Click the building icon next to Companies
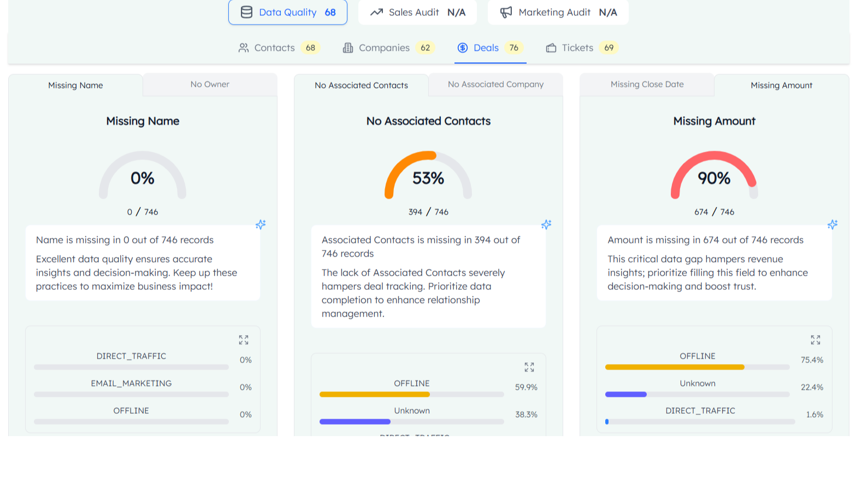 [348, 48]
